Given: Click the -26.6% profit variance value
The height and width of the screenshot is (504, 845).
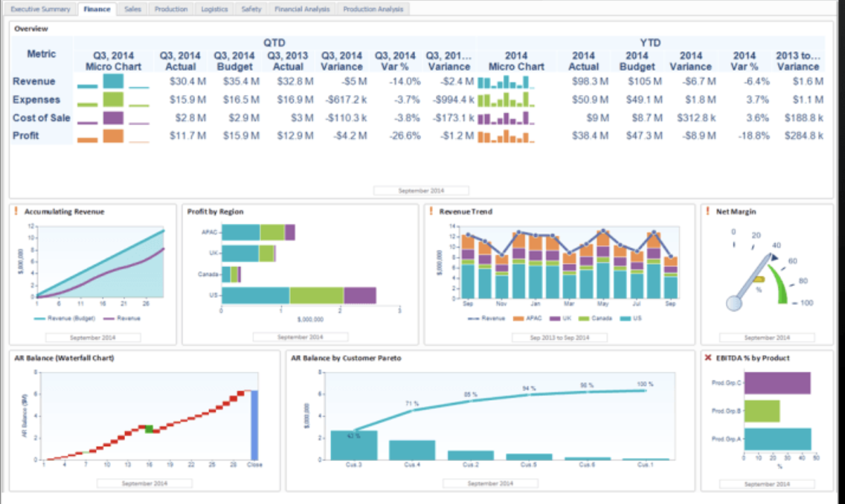Looking at the screenshot, I should (405, 136).
